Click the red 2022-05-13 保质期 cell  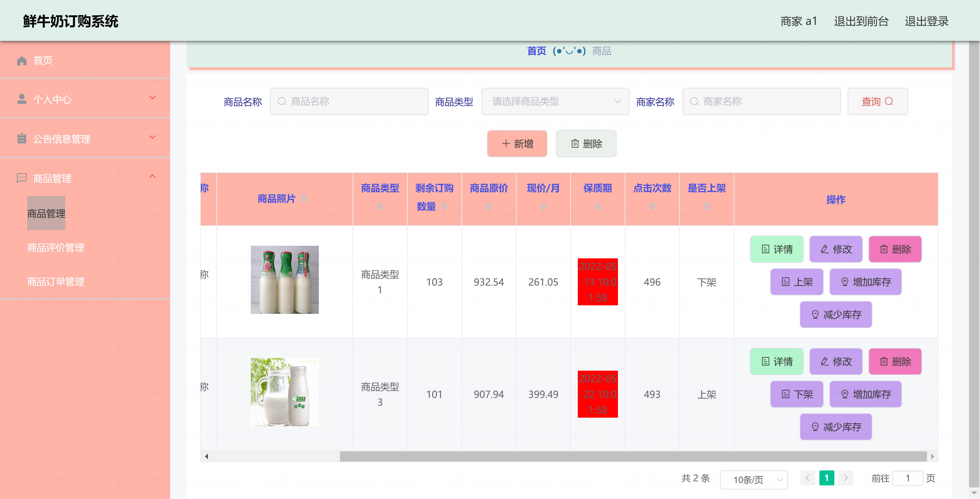598,281
